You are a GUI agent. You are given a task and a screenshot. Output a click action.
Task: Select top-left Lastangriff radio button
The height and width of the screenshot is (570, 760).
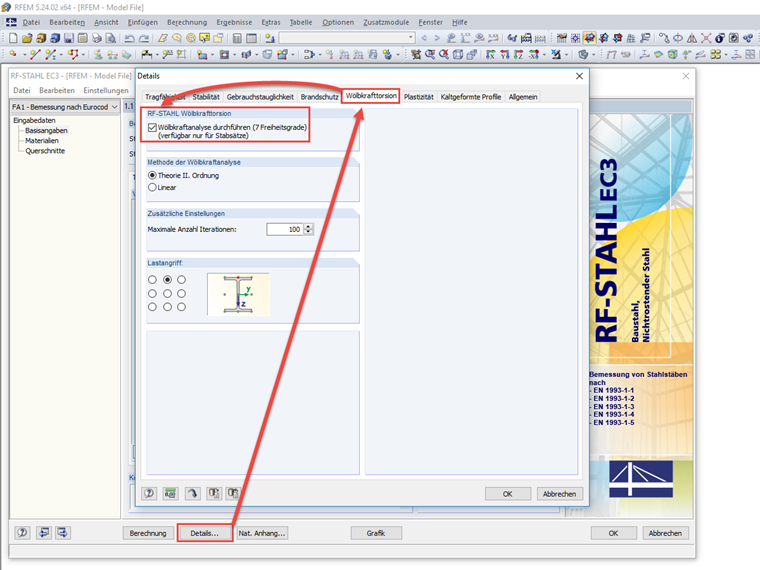point(152,280)
